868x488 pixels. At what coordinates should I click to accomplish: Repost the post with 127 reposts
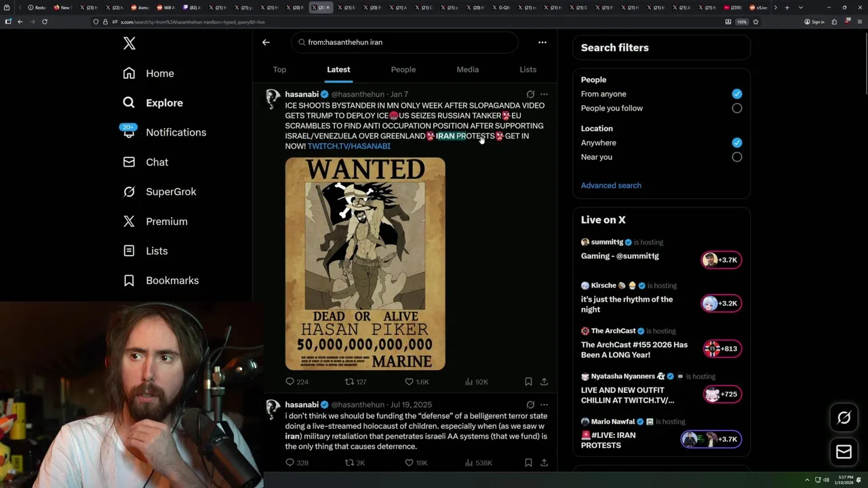tap(356, 382)
